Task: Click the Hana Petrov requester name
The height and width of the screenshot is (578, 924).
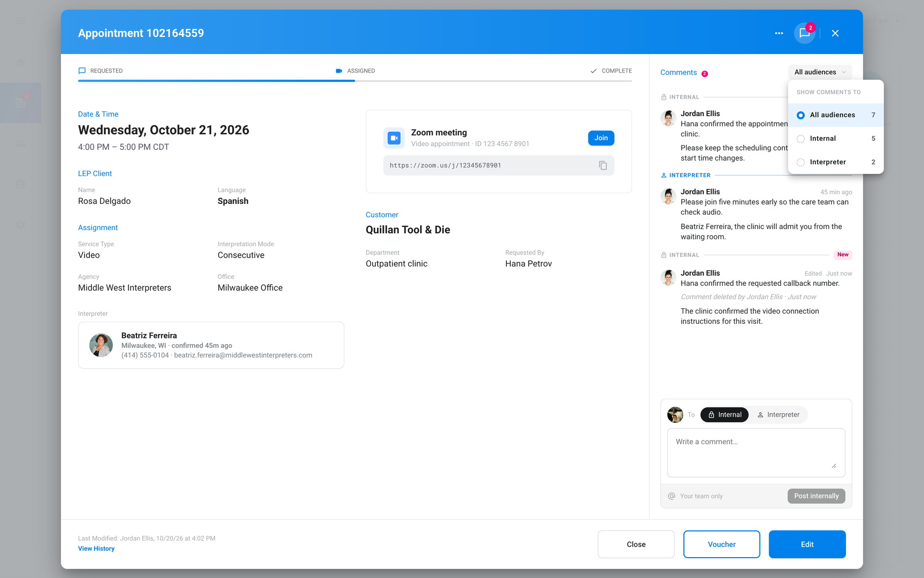Action: (x=528, y=264)
